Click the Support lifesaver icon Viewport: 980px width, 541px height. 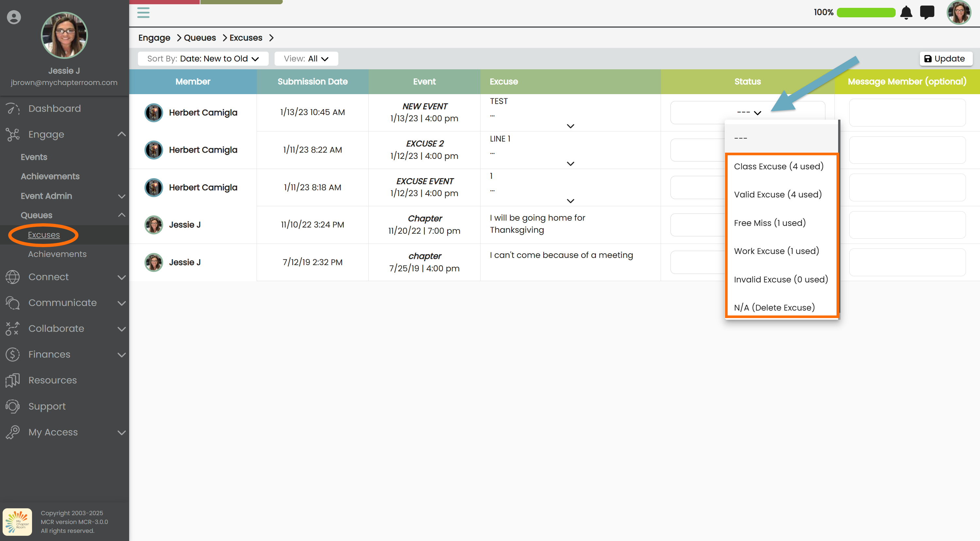point(12,406)
